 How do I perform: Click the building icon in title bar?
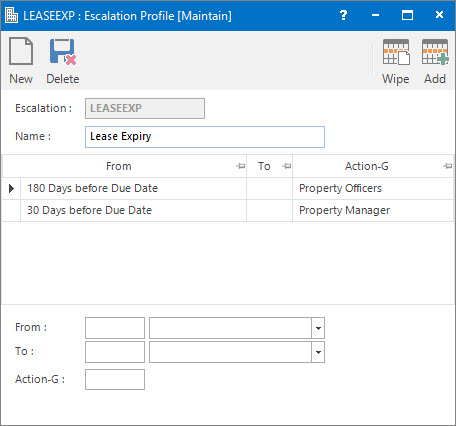[12, 15]
